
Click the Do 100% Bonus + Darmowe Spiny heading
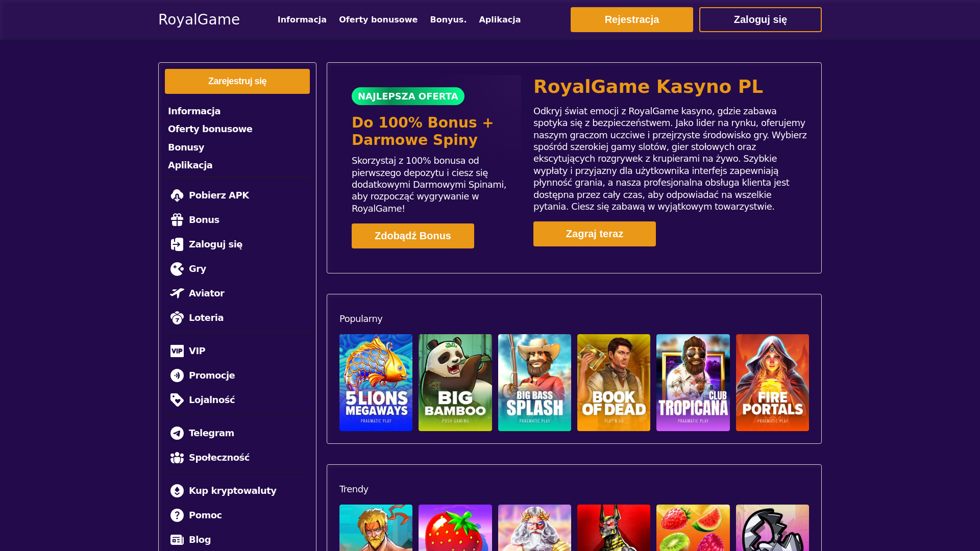(423, 131)
